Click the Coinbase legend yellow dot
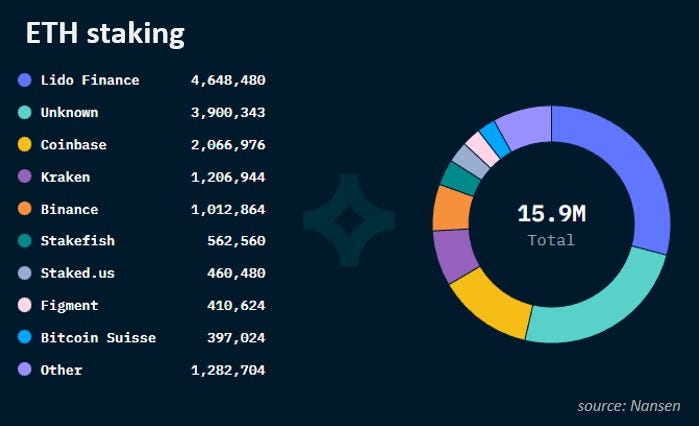The width and height of the screenshot is (699, 426). click(25, 144)
